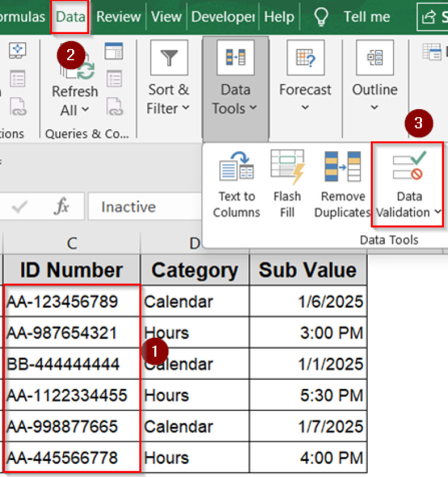Open the Help tab
This screenshot has width=448, height=477.
click(279, 17)
